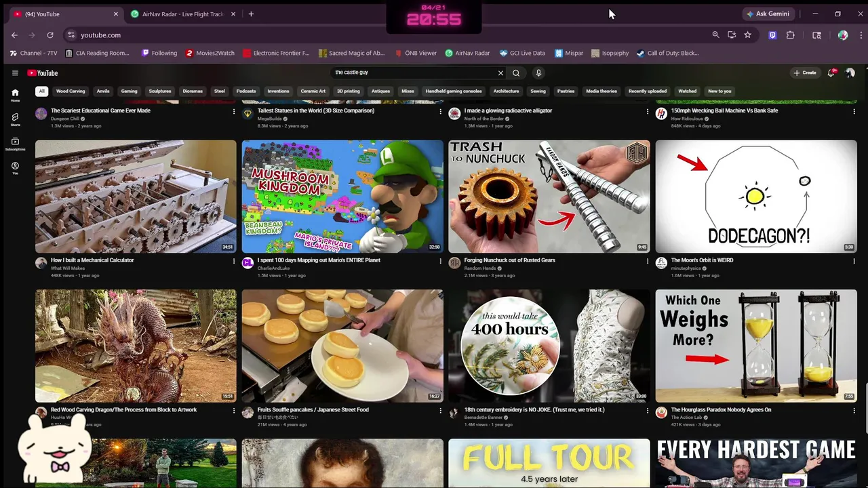Viewport: 868px width, 488px height.
Task: Select the Sculptures filter chip
Action: pyautogui.click(x=160, y=91)
